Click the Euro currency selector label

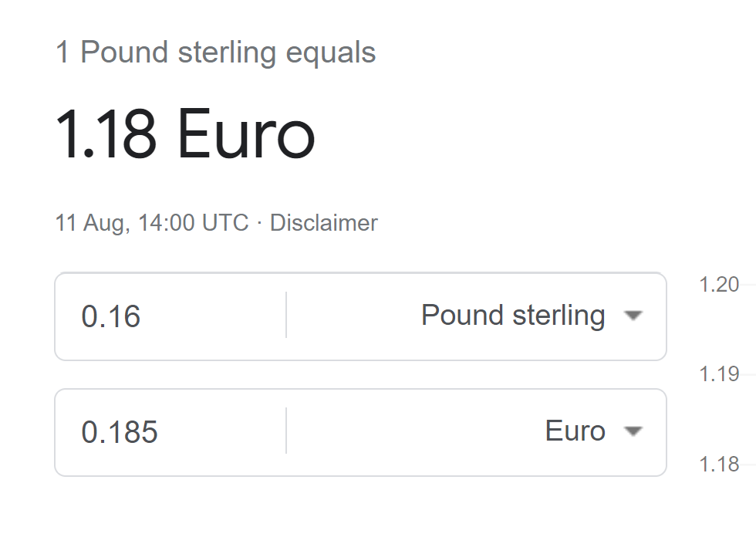(575, 431)
